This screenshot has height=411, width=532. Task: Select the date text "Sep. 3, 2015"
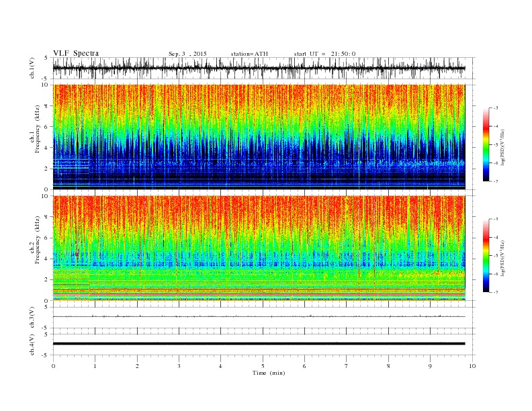[187, 54]
